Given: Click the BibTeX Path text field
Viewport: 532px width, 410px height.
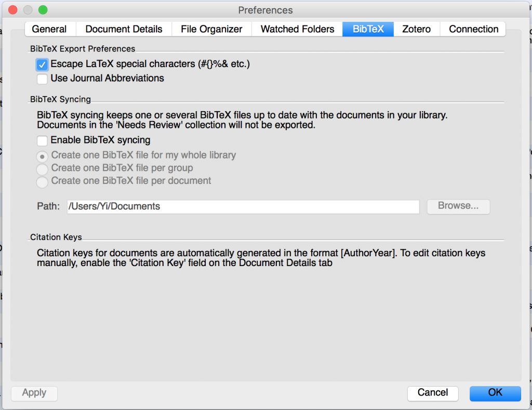Looking at the screenshot, I should point(243,206).
